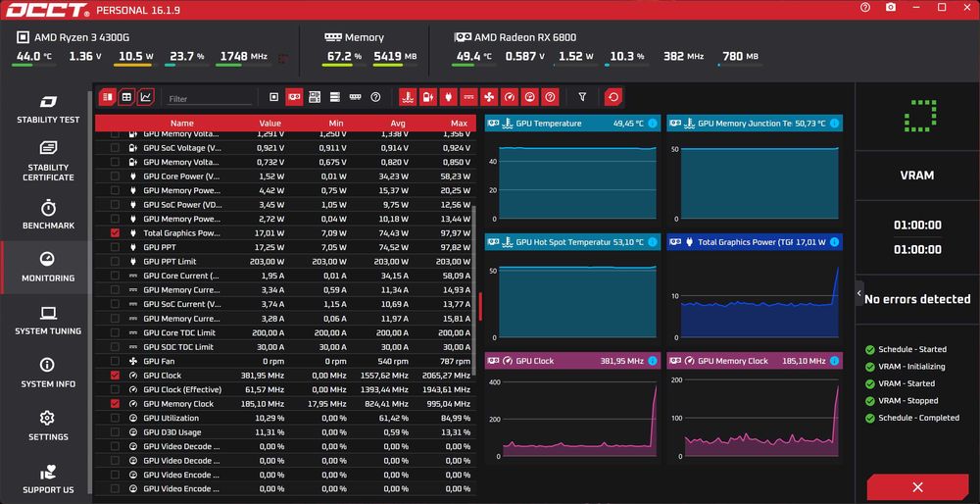Open GPU Temperature graph info icon

(653, 124)
